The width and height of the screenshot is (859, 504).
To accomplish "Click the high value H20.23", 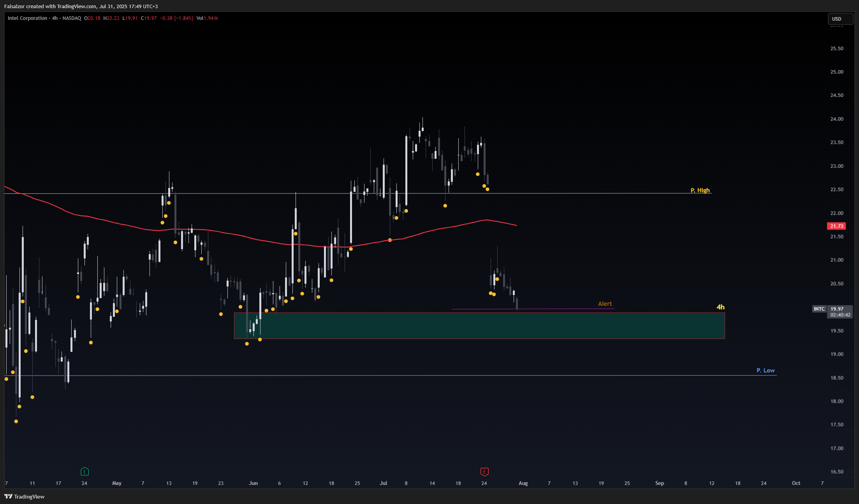I will [x=111, y=18].
